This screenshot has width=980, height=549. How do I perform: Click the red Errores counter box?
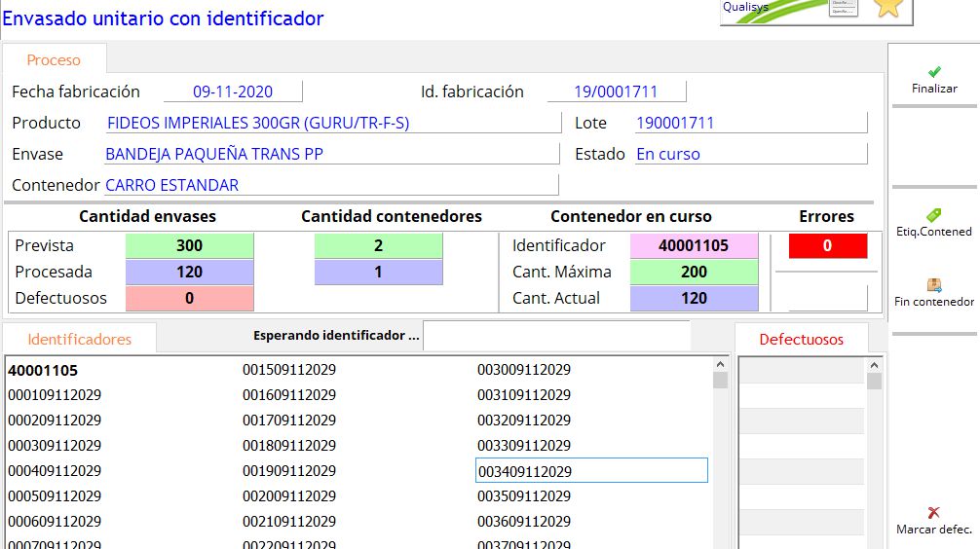tap(827, 246)
